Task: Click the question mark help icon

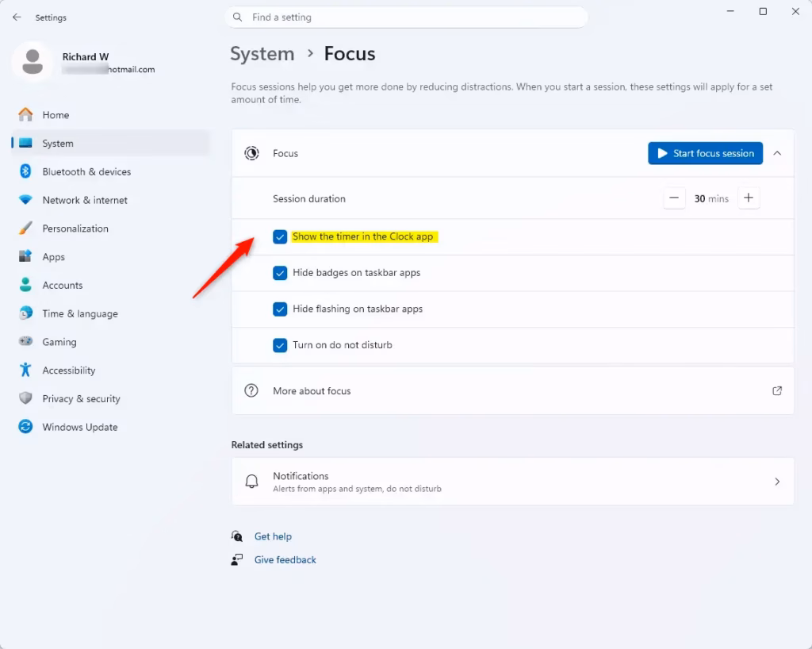Action: pyautogui.click(x=251, y=390)
